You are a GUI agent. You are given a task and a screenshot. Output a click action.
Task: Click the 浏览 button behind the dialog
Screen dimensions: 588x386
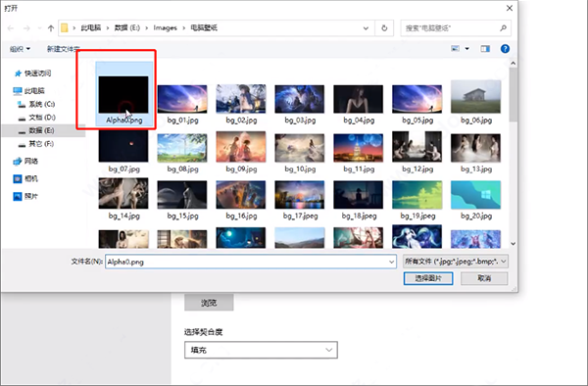tap(209, 303)
